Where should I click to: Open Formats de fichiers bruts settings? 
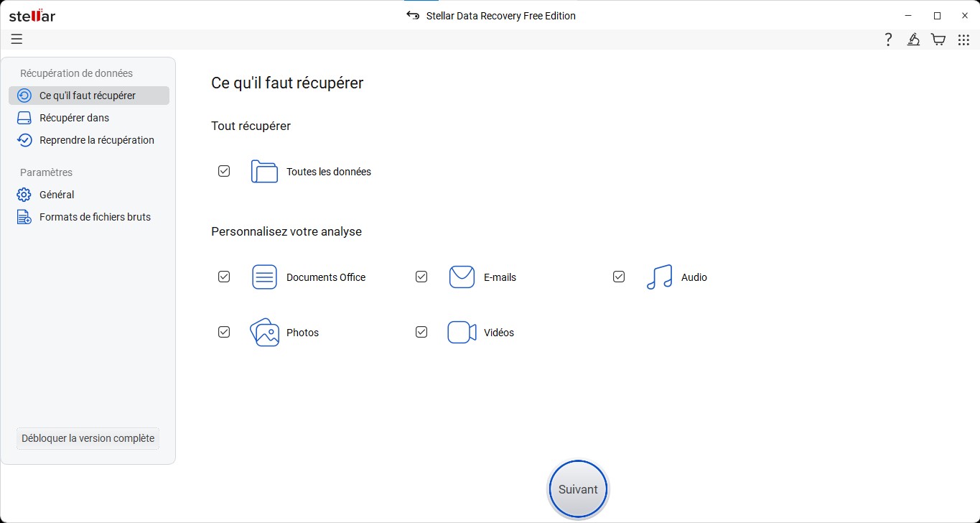(89, 217)
